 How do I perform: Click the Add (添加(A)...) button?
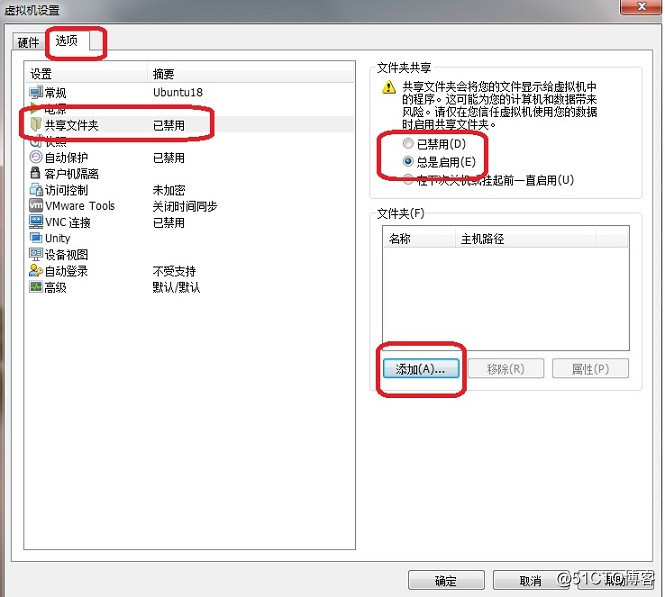pyautogui.click(x=421, y=369)
